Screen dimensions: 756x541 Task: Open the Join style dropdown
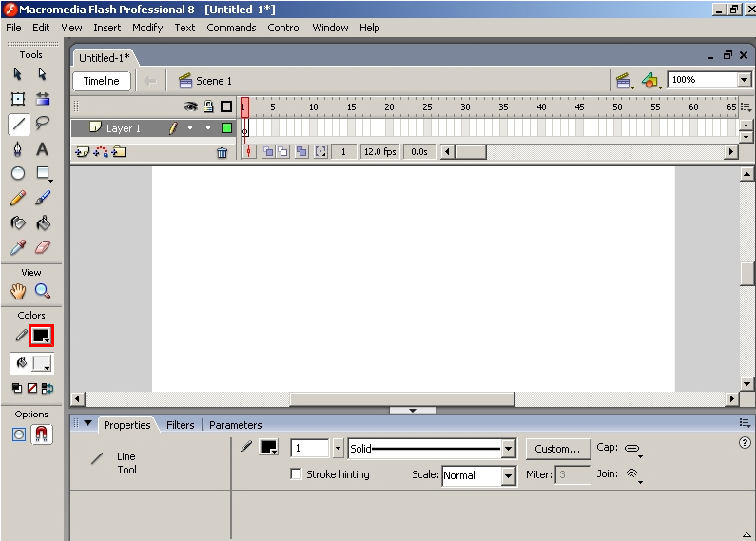(x=633, y=475)
